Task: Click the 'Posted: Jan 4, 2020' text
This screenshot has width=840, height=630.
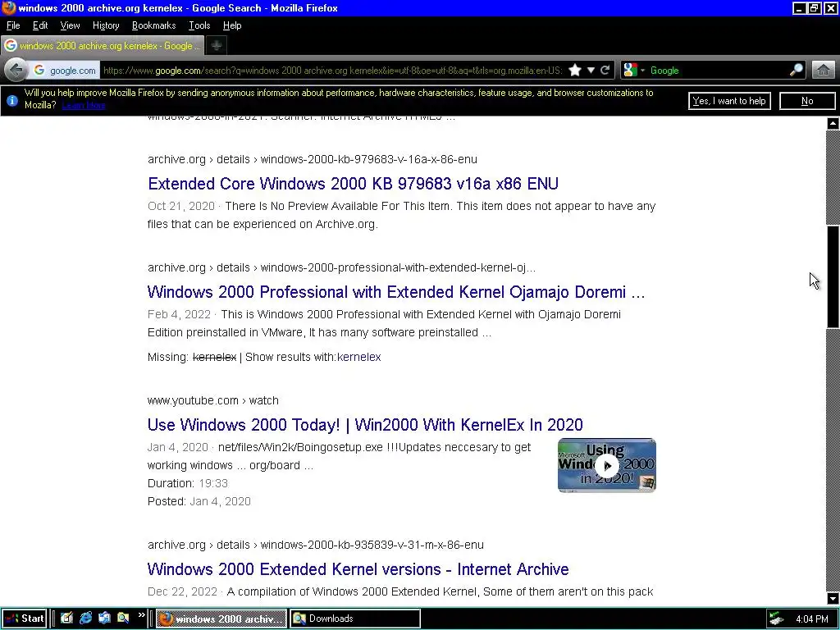Action: pyautogui.click(x=199, y=501)
